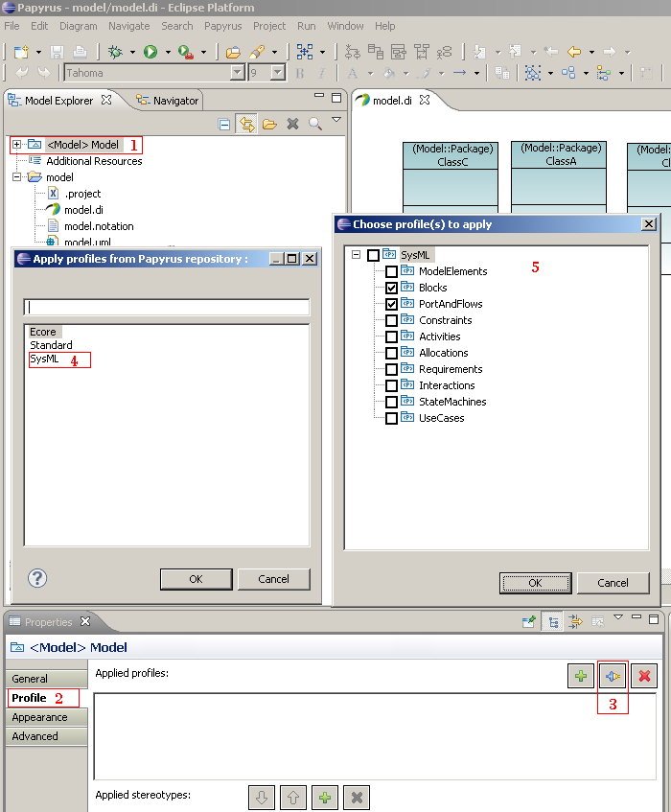This screenshot has height=812, width=671.
Task: Open the Debug button dropdown arrow
Action: point(132,53)
